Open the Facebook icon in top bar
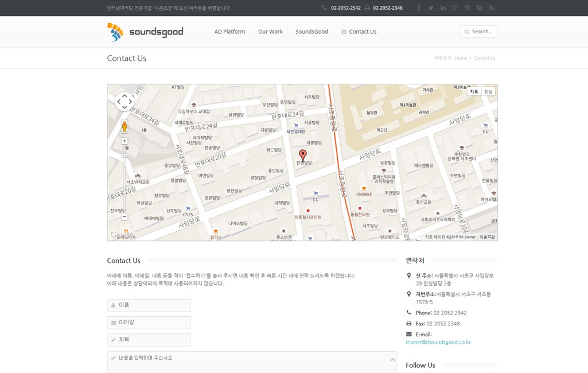The height and width of the screenshot is (373, 588). tap(419, 8)
